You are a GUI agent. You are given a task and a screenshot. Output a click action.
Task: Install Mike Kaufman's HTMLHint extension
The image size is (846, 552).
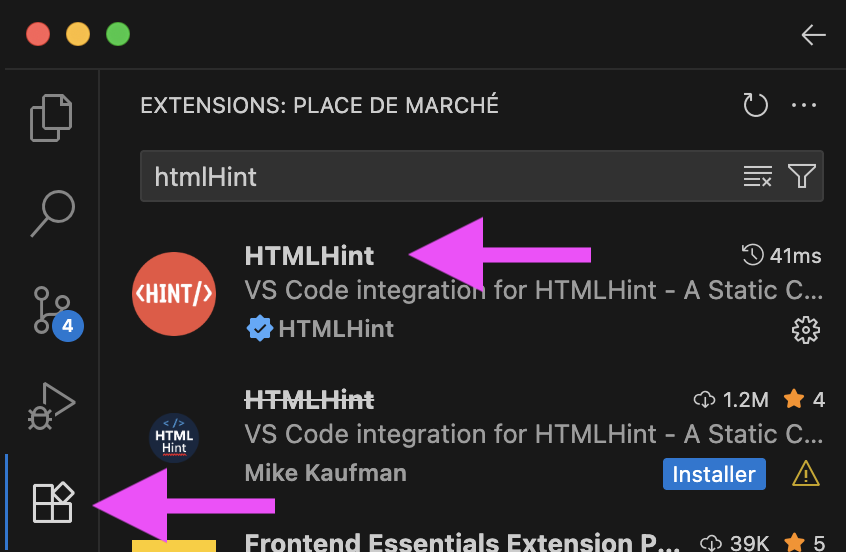[x=714, y=474]
